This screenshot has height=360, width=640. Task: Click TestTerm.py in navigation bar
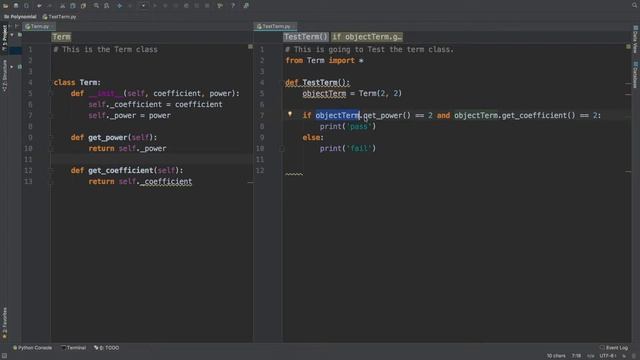tap(60, 17)
